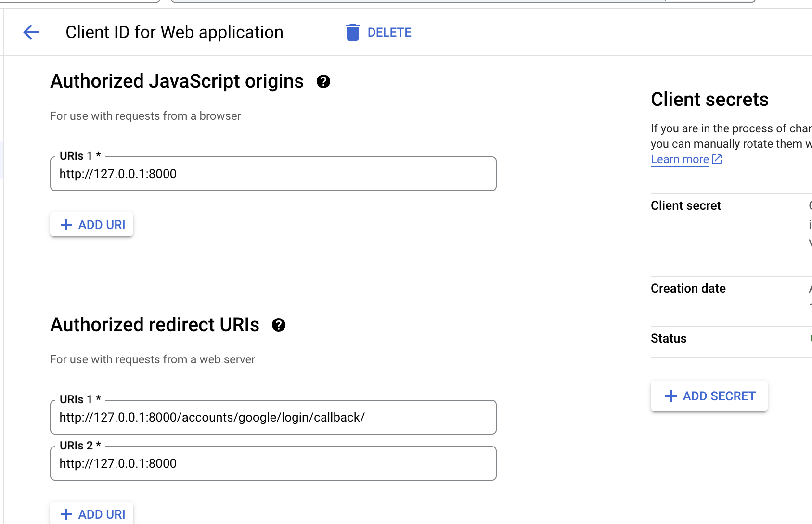Screen dimensions: 812x524
Task: Click the ADD SECRET button
Action: tap(709, 396)
